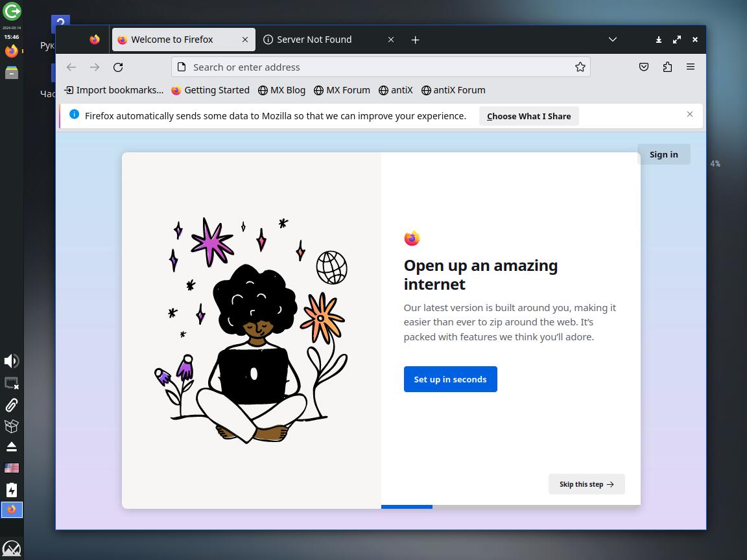Open the list all tabs dropdown
This screenshot has height=560, width=747.
[x=613, y=40]
